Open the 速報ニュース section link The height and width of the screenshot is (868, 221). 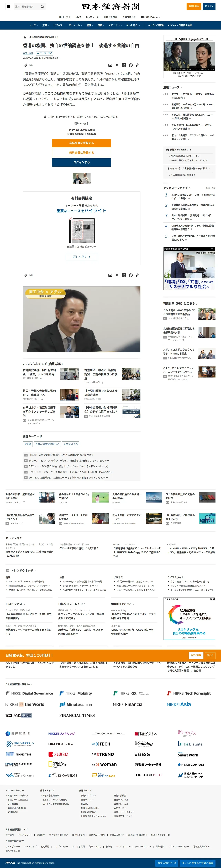point(173,87)
